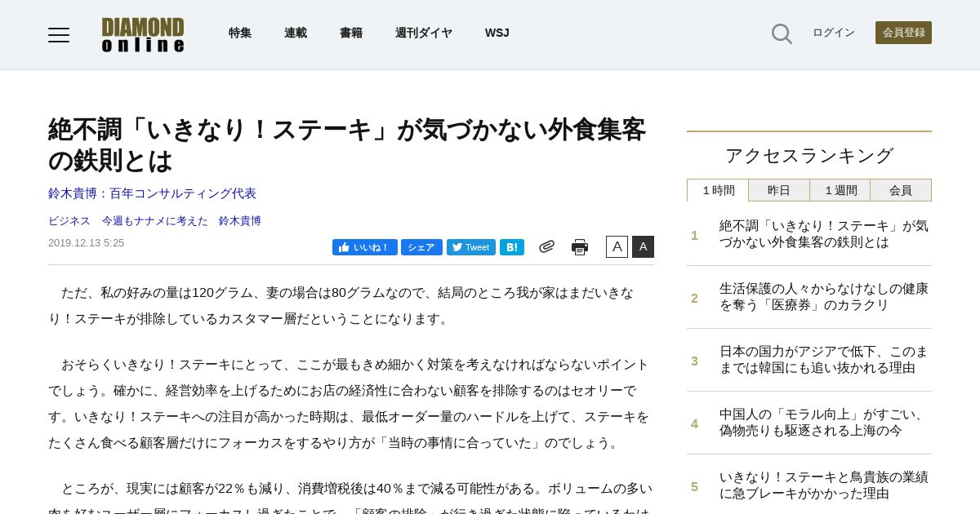Image resolution: width=980 pixels, height=514 pixels.
Task: Open the hamburger navigation menu
Action: (x=59, y=34)
